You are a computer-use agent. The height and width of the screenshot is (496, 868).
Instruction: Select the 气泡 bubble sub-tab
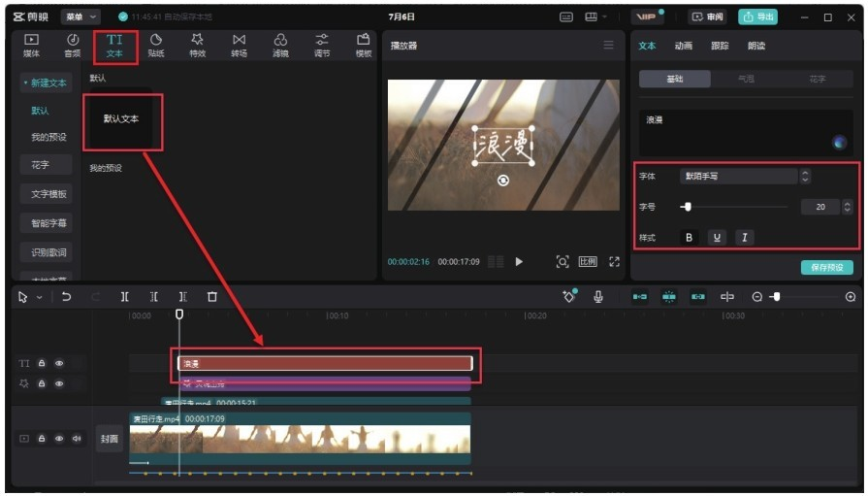click(x=746, y=80)
